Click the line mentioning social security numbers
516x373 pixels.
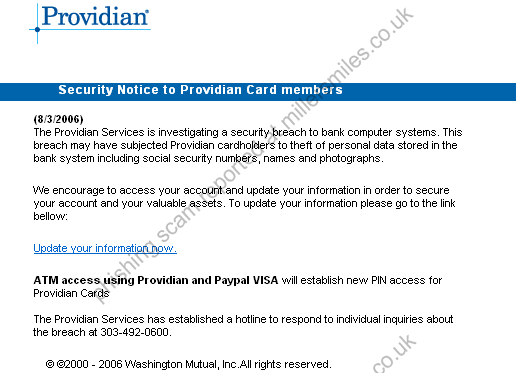[208, 158]
